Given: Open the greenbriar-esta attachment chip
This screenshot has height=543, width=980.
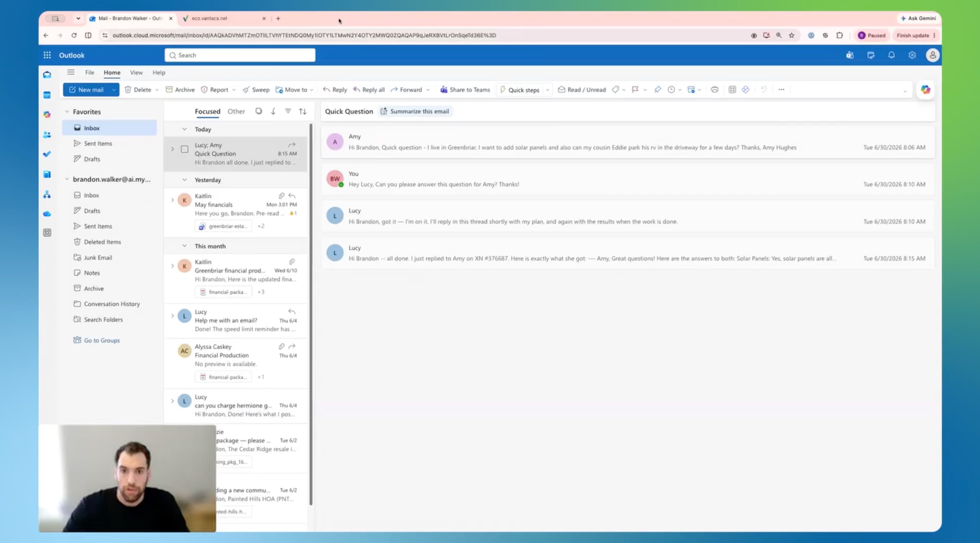Looking at the screenshot, I should (223, 226).
